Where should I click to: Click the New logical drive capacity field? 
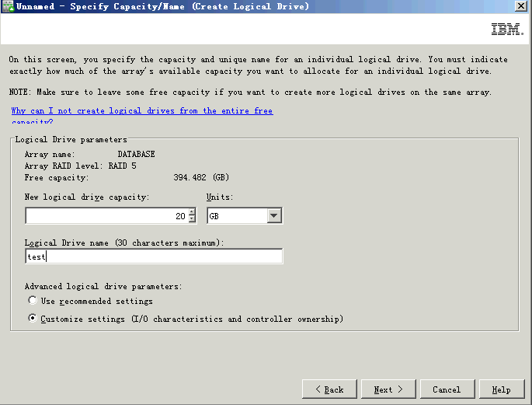coord(101,216)
